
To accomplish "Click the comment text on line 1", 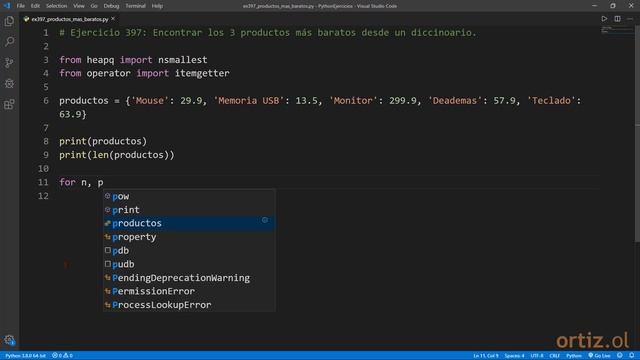I will coord(268,32).
